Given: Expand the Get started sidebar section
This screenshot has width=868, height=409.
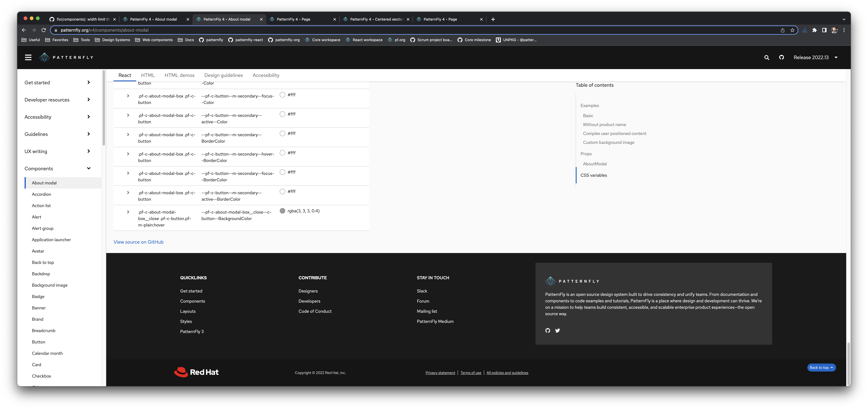Looking at the screenshot, I should (89, 83).
